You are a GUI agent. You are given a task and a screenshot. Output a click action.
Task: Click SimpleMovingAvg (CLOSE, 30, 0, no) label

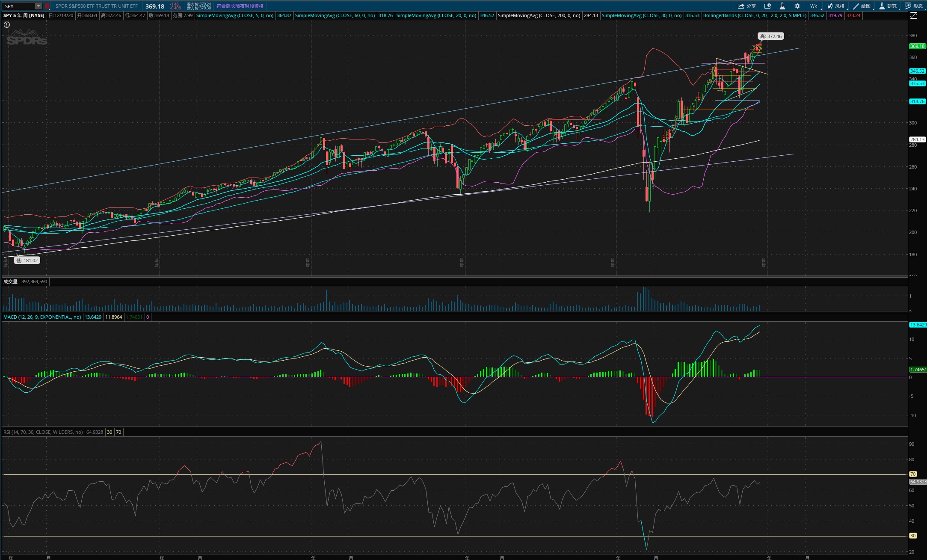642,15
